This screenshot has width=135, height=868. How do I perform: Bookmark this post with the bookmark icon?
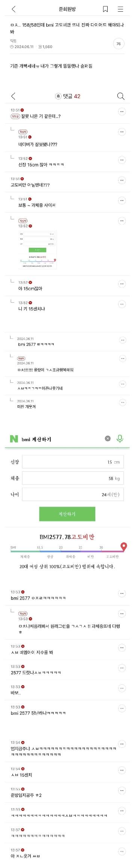(x=105, y=9)
